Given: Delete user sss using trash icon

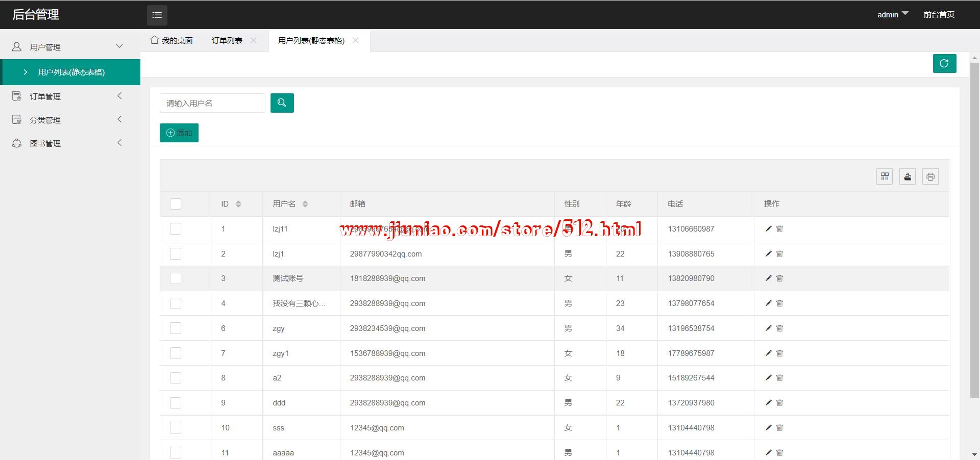Looking at the screenshot, I should pos(779,428).
